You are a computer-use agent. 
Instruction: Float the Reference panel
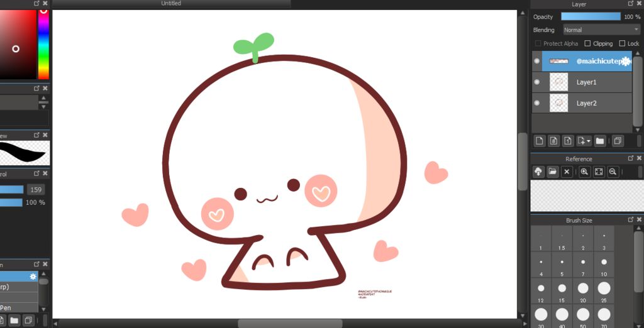631,158
